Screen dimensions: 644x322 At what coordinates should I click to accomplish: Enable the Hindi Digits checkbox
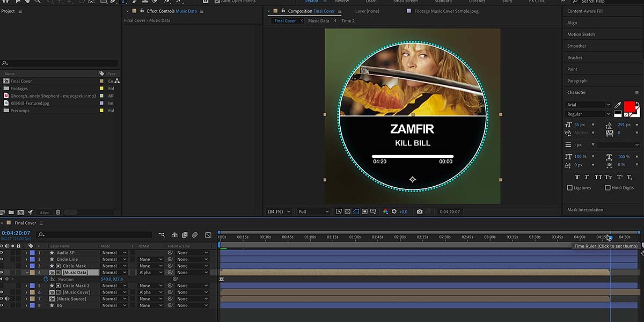(x=608, y=188)
